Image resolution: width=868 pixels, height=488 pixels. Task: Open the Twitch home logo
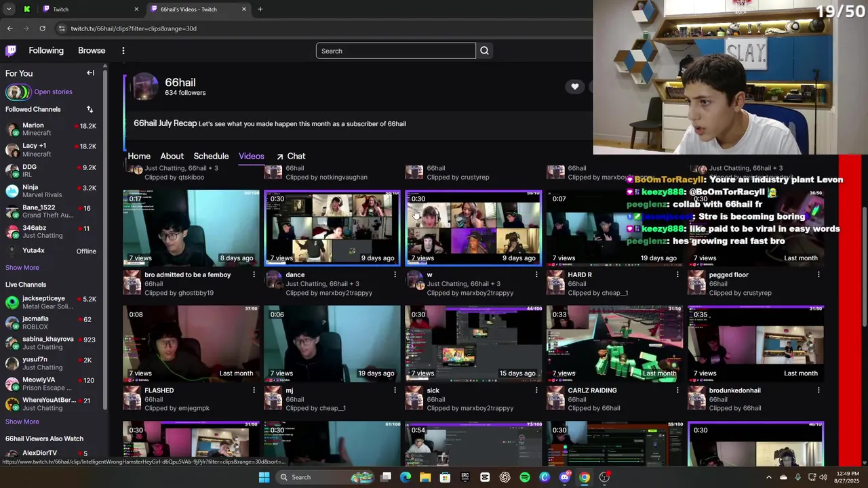tap(11, 51)
